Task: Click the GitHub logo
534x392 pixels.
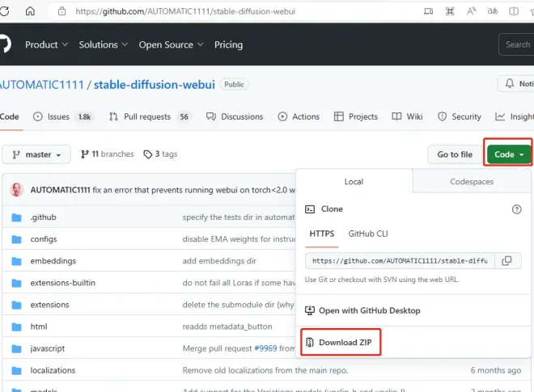Action: tap(5, 44)
